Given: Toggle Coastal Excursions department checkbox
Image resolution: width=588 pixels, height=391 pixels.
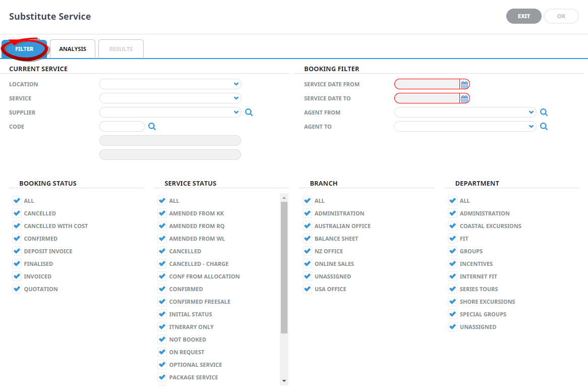Looking at the screenshot, I should click(453, 226).
